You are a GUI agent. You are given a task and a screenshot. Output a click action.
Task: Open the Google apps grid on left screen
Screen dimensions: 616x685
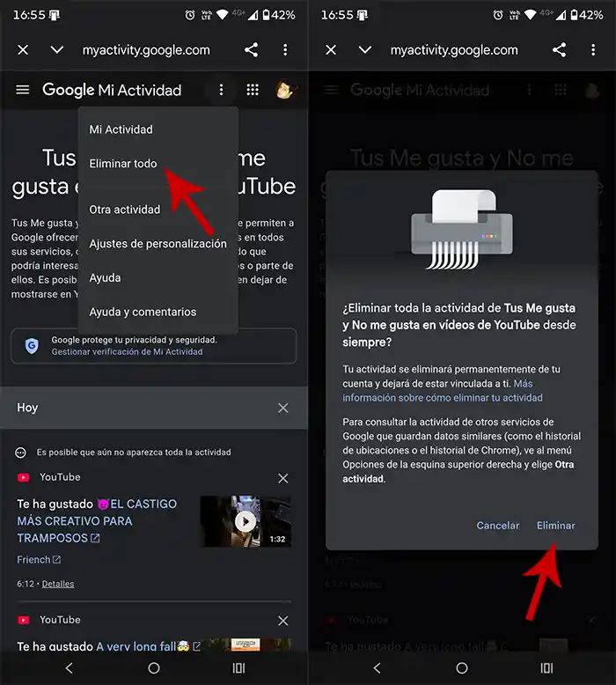coord(253,90)
